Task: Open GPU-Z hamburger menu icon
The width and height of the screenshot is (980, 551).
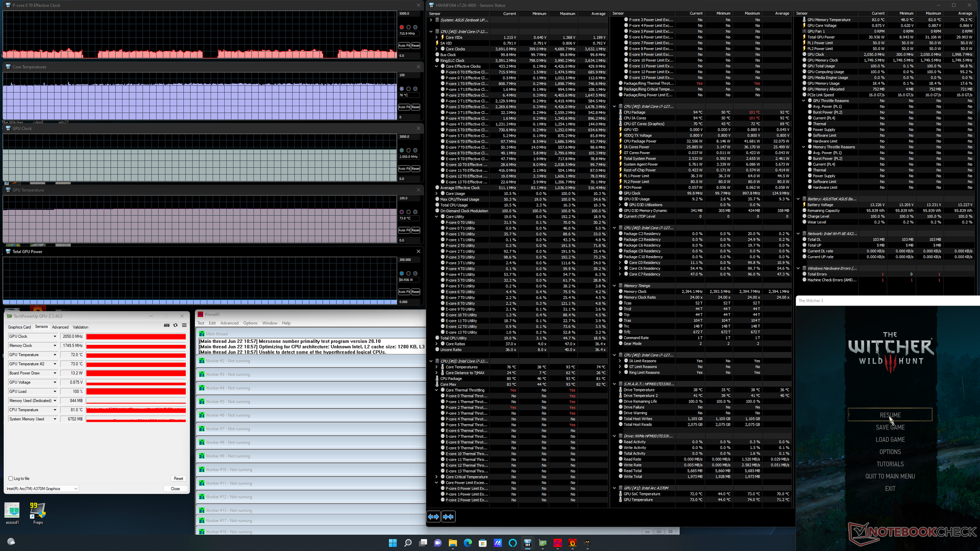Action: point(184,325)
